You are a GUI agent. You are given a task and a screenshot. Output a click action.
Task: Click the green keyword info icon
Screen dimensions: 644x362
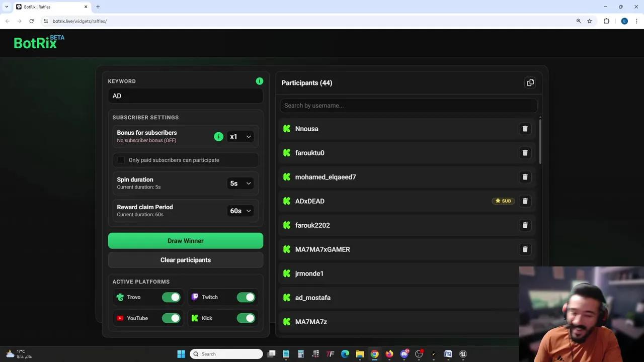pyautogui.click(x=260, y=81)
